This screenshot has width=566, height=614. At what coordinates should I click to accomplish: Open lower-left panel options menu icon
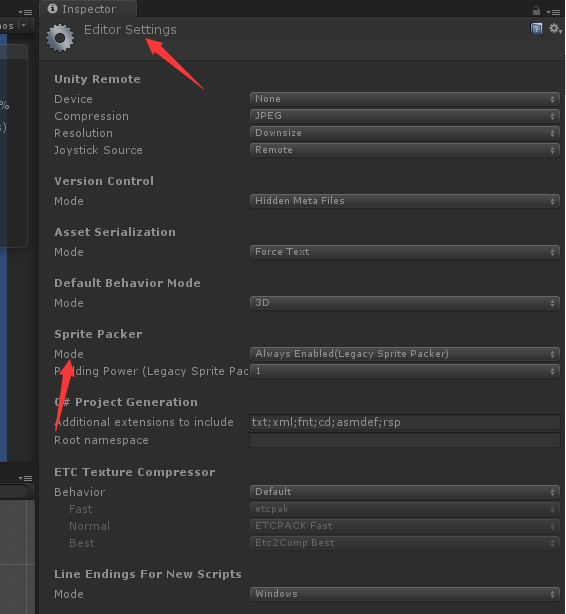pos(25,478)
